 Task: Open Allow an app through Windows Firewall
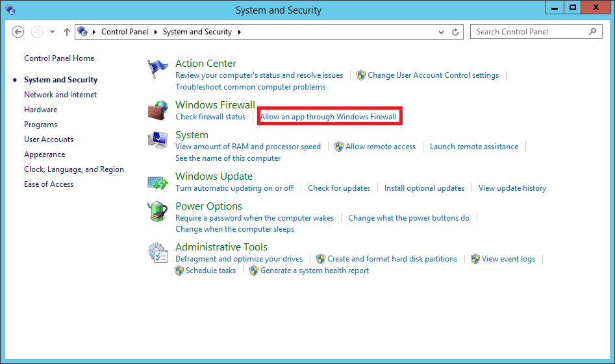tap(328, 117)
